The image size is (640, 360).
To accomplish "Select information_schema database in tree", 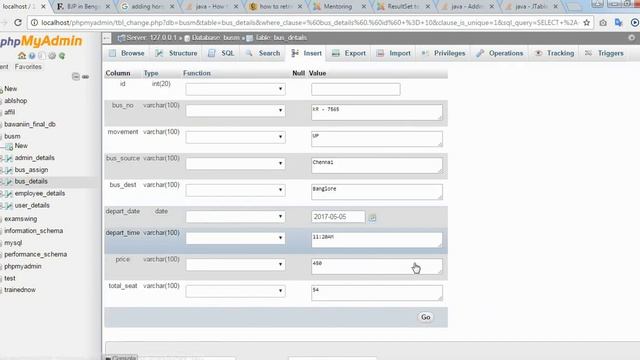I will (33, 231).
